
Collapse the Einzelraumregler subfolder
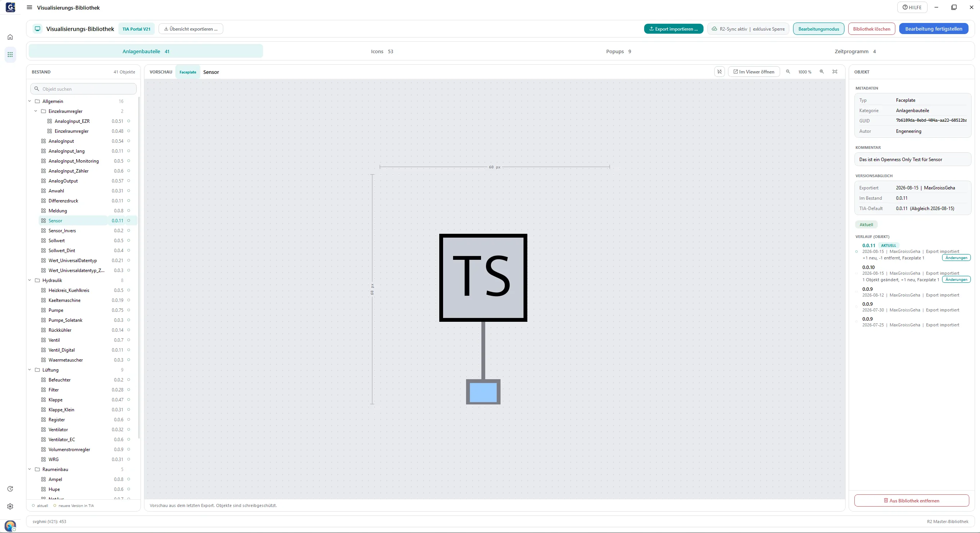(36, 111)
